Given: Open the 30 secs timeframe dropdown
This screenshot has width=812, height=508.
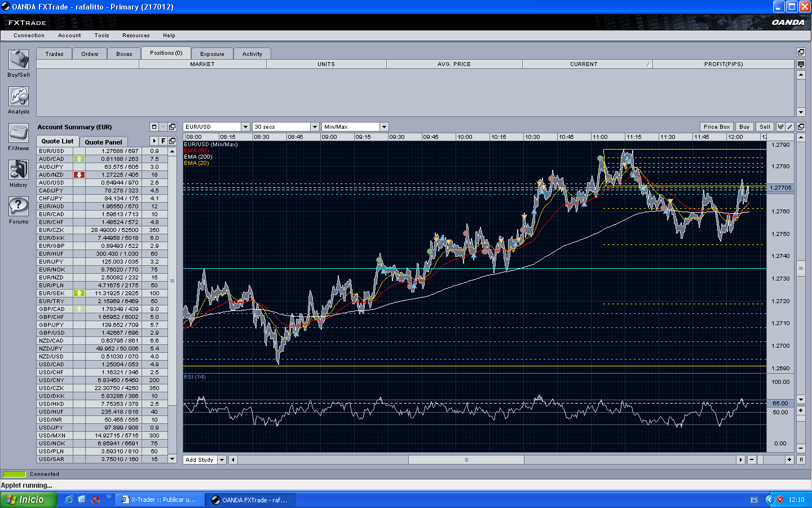Looking at the screenshot, I should click(x=315, y=127).
